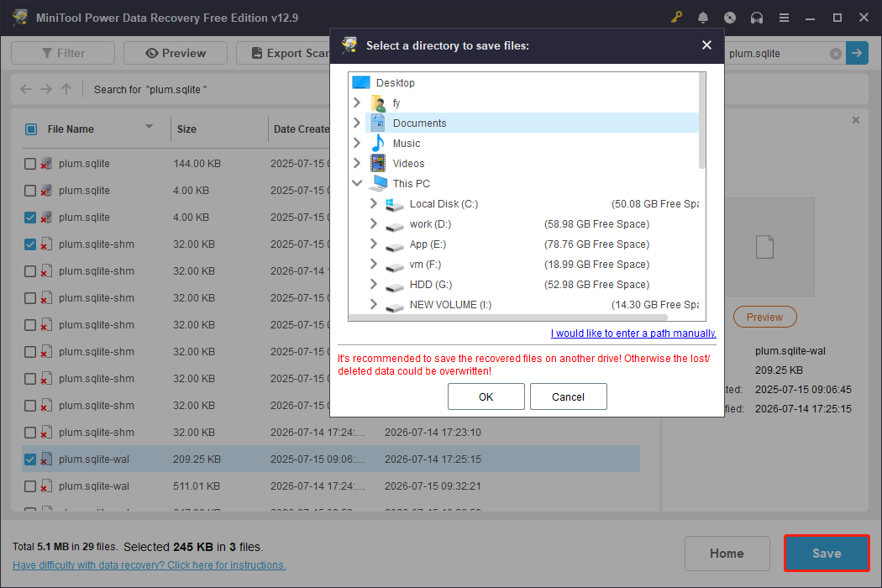Screen dimensions: 882x588
Task: Click the Preview toolbar button
Action: coord(176,53)
